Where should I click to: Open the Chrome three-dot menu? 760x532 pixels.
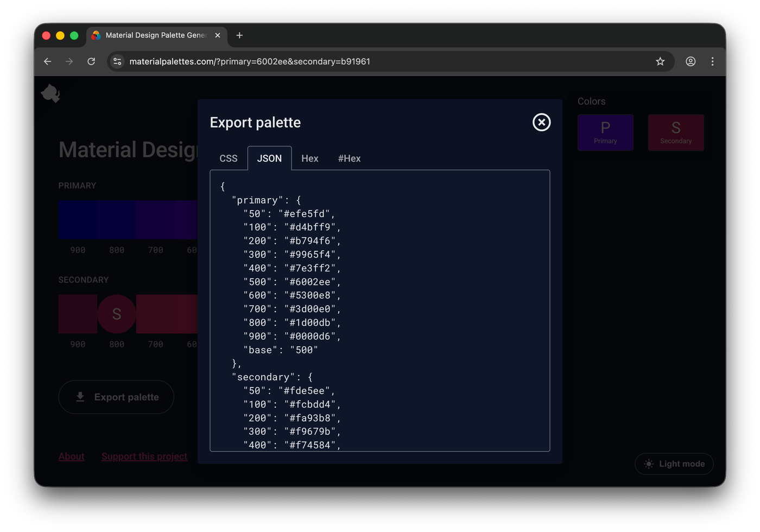712,61
